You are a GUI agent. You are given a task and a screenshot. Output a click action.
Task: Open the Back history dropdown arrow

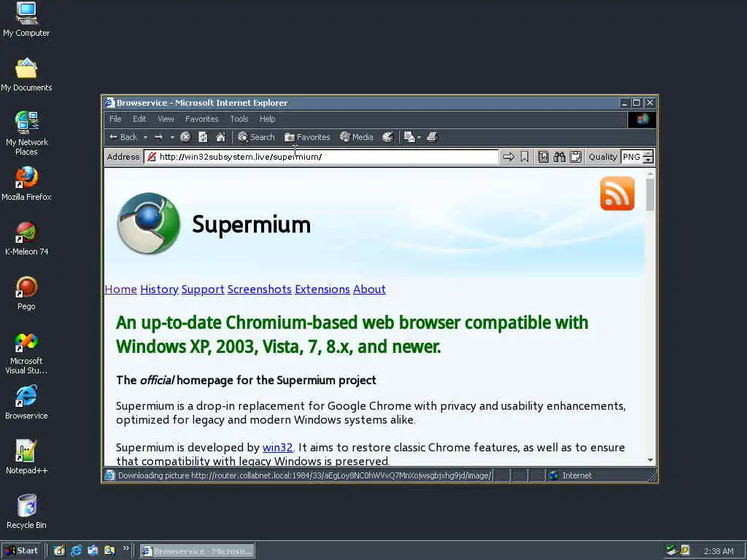(x=145, y=137)
